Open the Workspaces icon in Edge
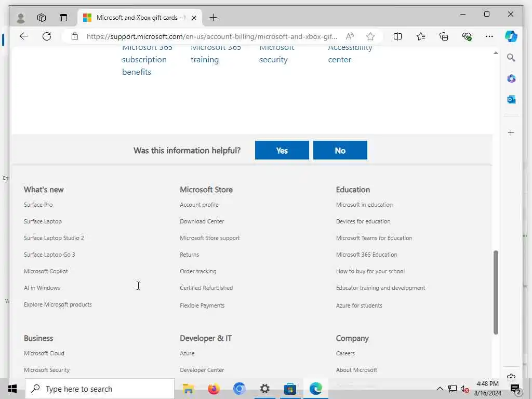Viewport: 532px width, 399px height. pyautogui.click(x=42, y=18)
